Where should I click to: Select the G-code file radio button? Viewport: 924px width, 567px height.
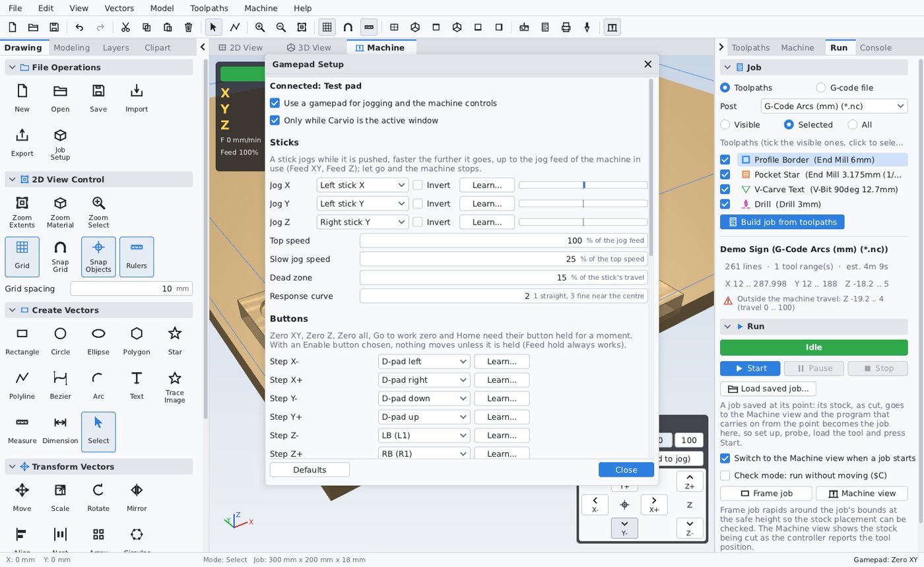[820, 87]
